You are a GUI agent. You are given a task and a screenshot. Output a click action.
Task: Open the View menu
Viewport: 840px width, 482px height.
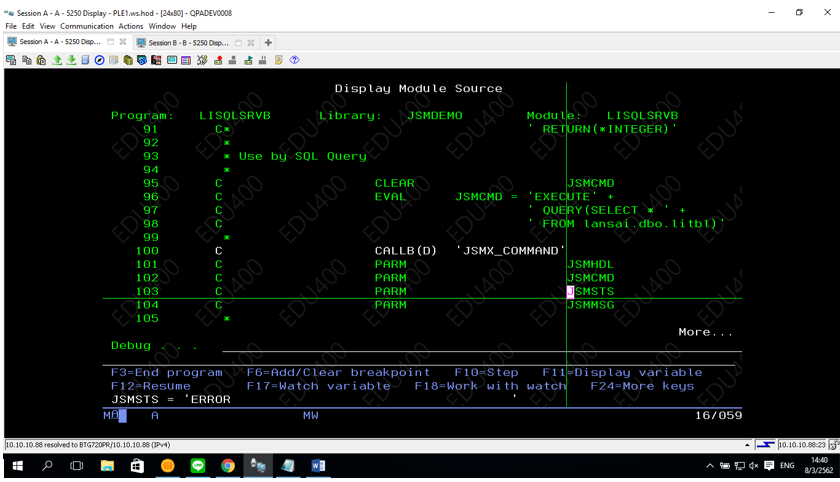tap(47, 26)
